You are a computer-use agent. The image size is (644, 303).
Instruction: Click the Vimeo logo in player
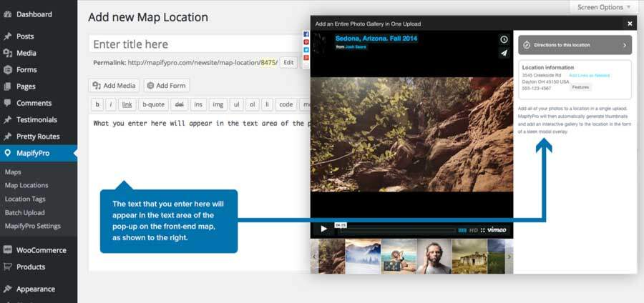pyautogui.click(x=497, y=230)
